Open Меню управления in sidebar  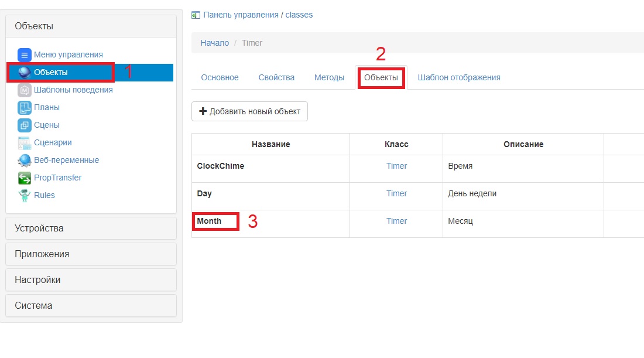68,54
